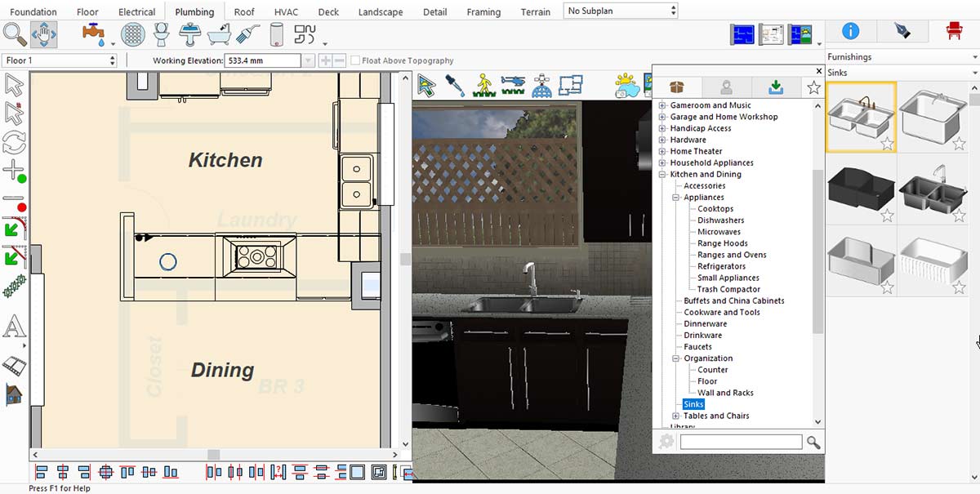Open the No Subplan dropdown
This screenshot has width=980, height=494.
pyautogui.click(x=621, y=11)
